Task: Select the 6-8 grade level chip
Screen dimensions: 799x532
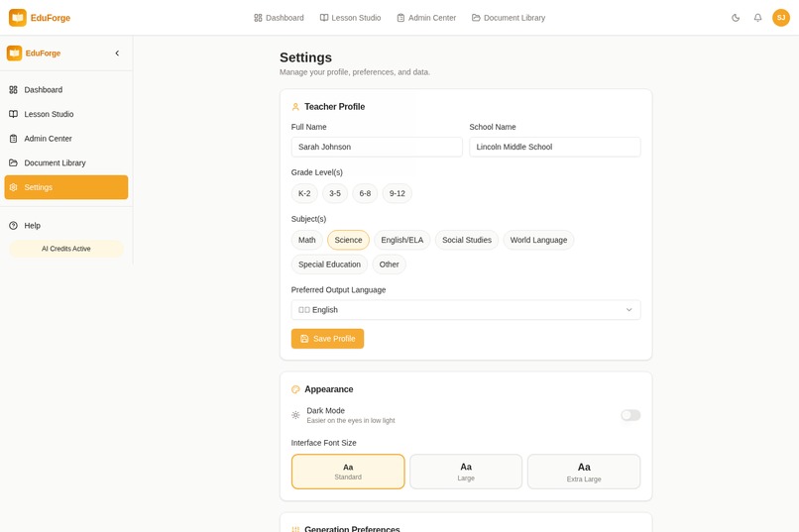Action: pos(365,193)
